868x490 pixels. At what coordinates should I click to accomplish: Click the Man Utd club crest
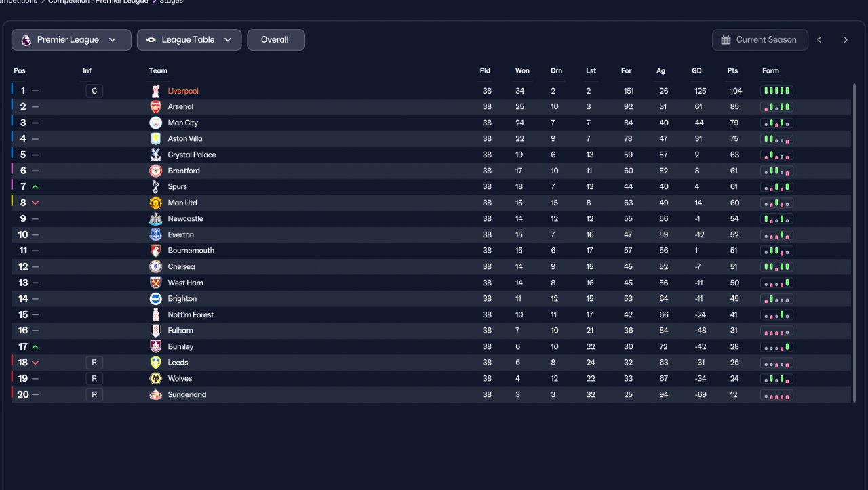156,203
